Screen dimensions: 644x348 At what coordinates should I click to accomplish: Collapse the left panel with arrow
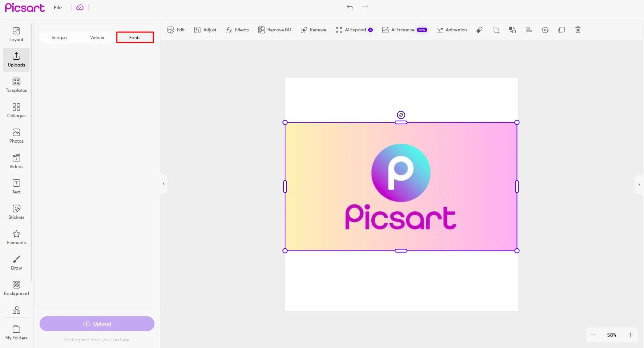(x=163, y=184)
